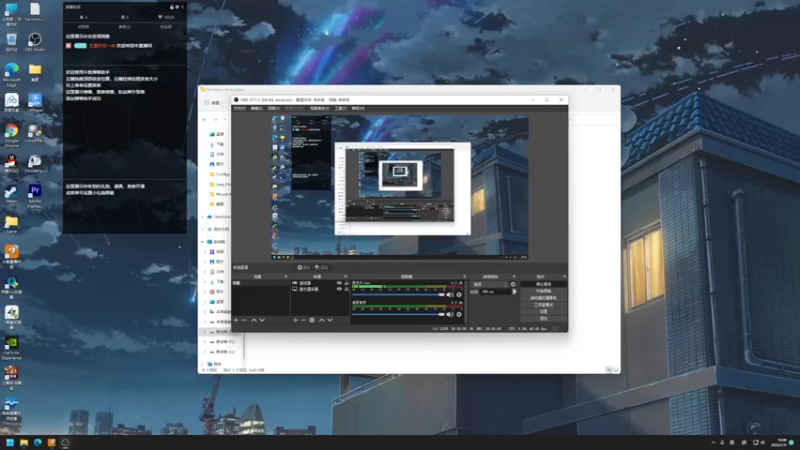
Task: Pop out the Audio Mixer dock icon
Action: pos(464,277)
